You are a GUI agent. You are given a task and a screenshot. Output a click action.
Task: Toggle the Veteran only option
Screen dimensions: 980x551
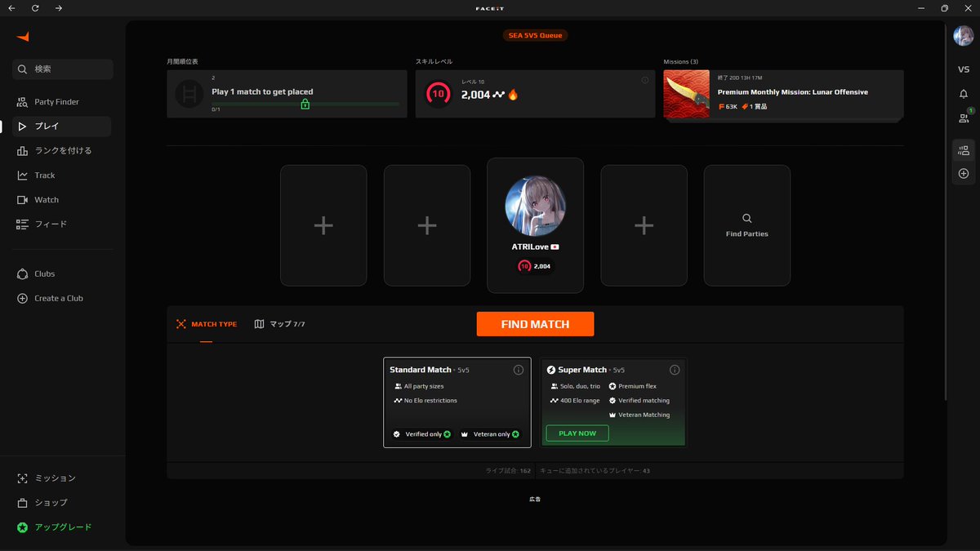490,434
